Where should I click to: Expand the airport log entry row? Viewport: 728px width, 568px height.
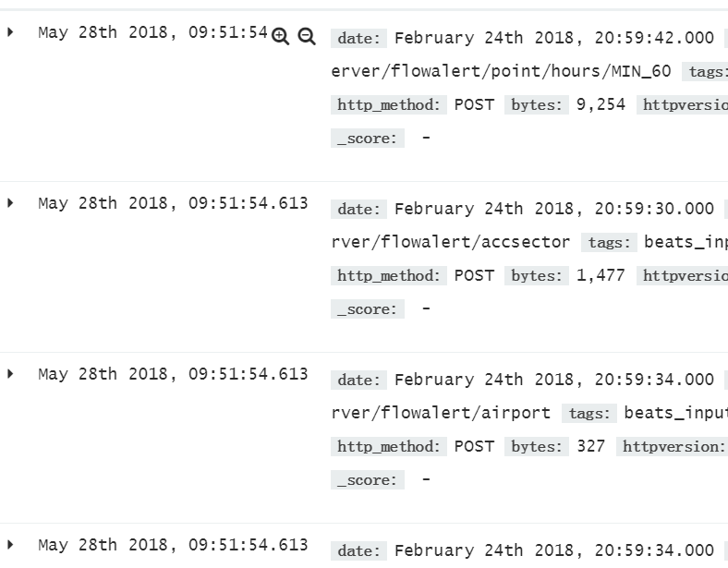point(11,373)
